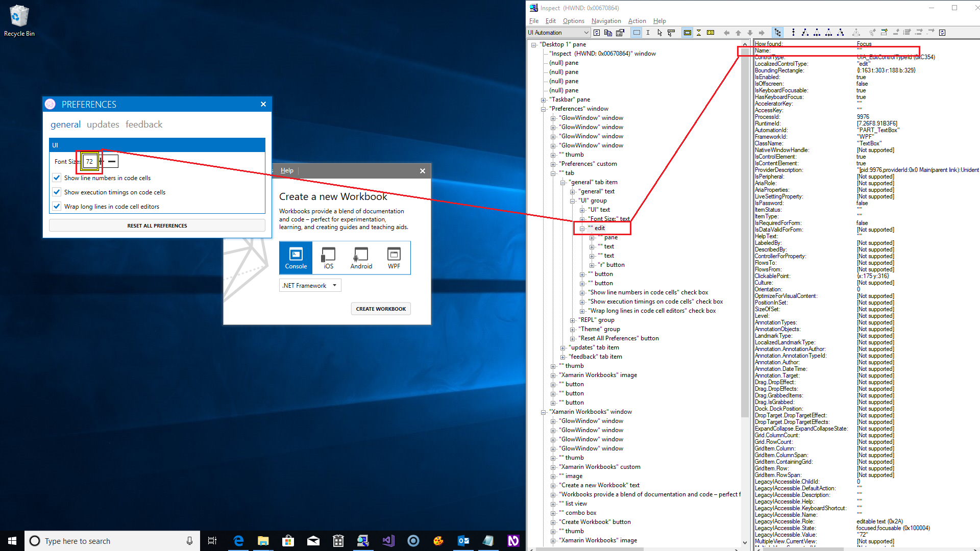Toggle the highlight rectangle icon in Inspect
Image resolution: width=980 pixels, height=551 pixels.
(x=687, y=32)
